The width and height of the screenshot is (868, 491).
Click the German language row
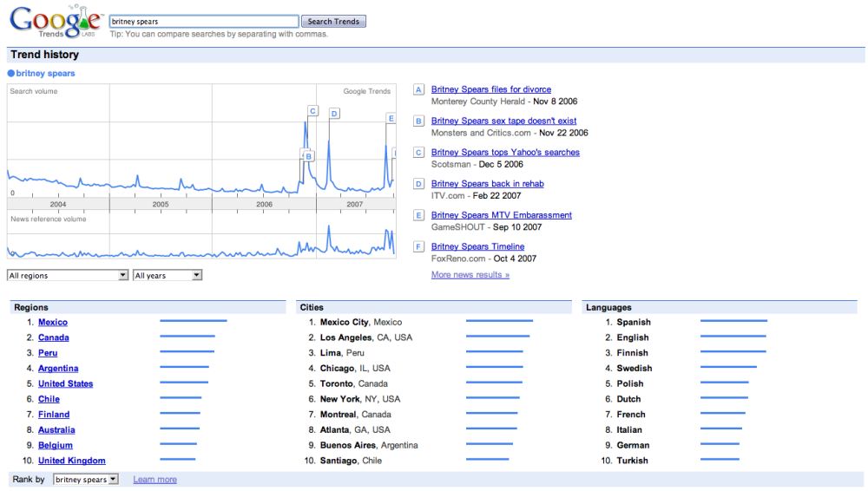[634, 446]
